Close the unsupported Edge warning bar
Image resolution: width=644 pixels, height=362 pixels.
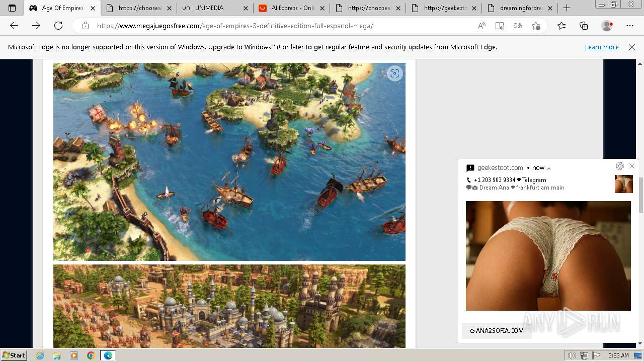tap(632, 47)
